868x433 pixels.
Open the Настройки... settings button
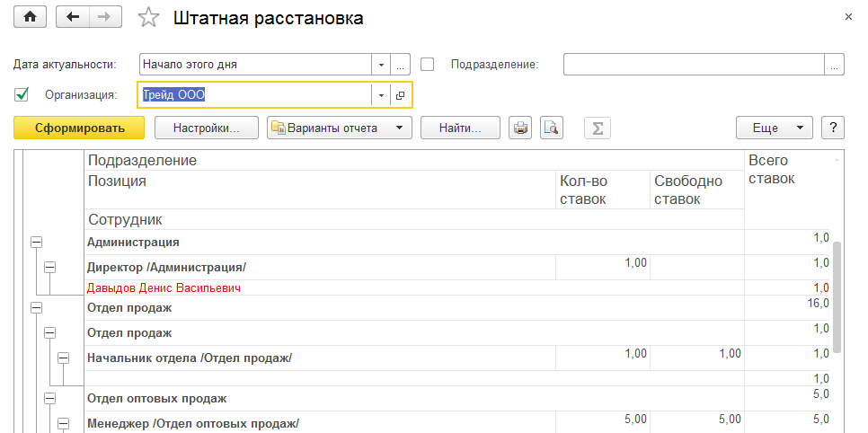[207, 128]
